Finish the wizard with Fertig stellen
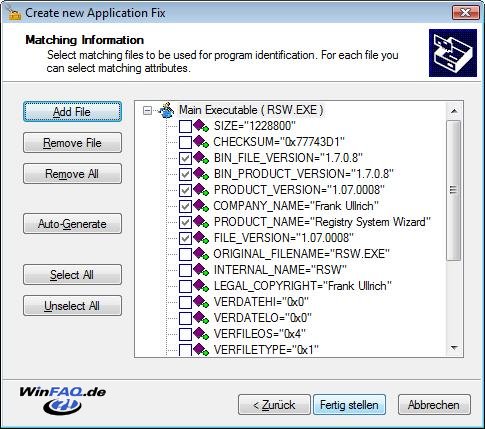This screenshot has width=485, height=429. (349, 405)
